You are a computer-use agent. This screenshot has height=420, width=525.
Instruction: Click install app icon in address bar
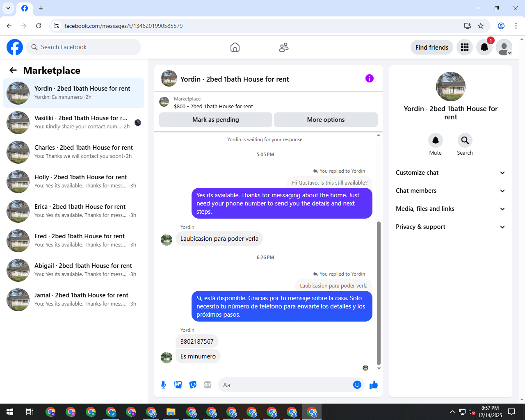pos(467,26)
